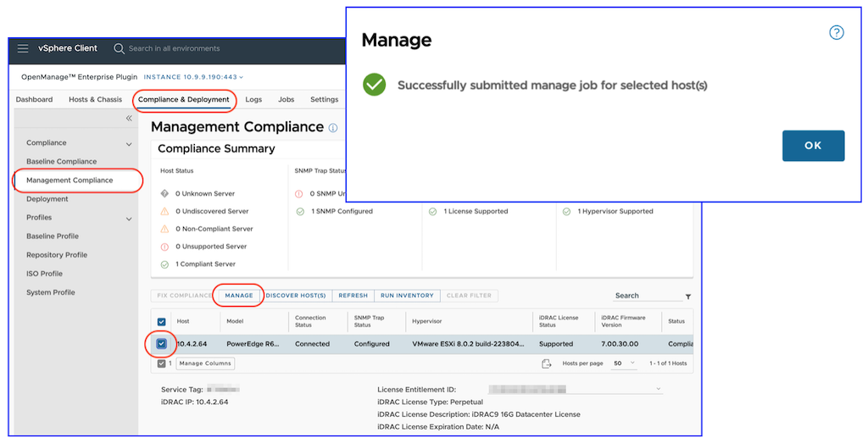868x444 pixels.
Task: Uncheck the 10.4.2.64 host row checkbox
Action: click(162, 344)
